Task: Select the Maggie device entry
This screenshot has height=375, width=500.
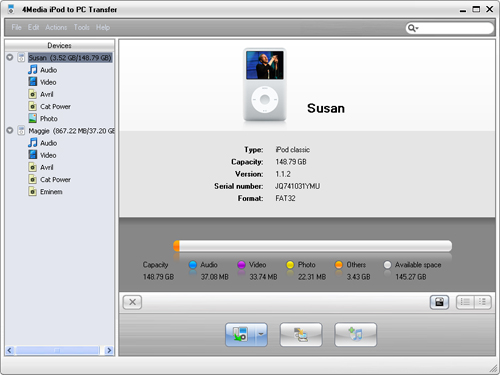Action: tap(71, 131)
